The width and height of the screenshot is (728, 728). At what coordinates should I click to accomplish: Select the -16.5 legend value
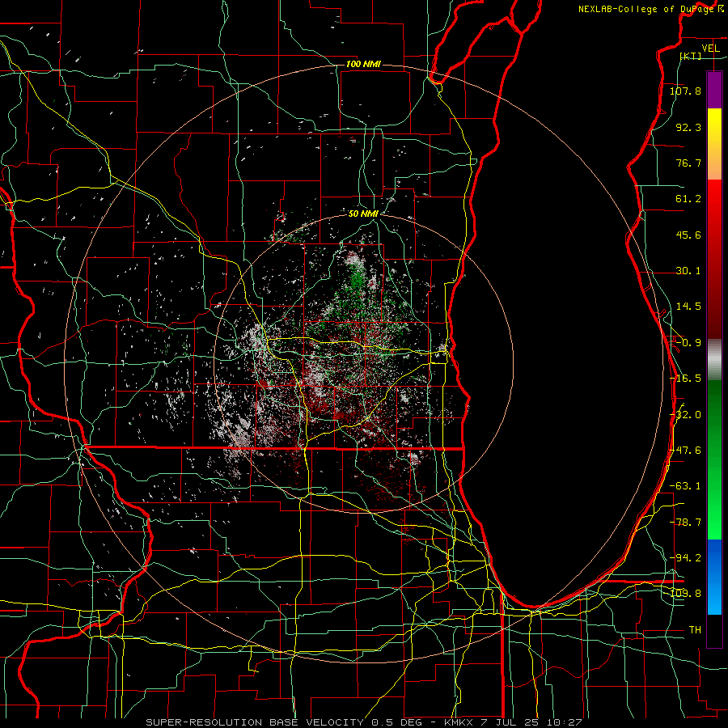coord(686,379)
